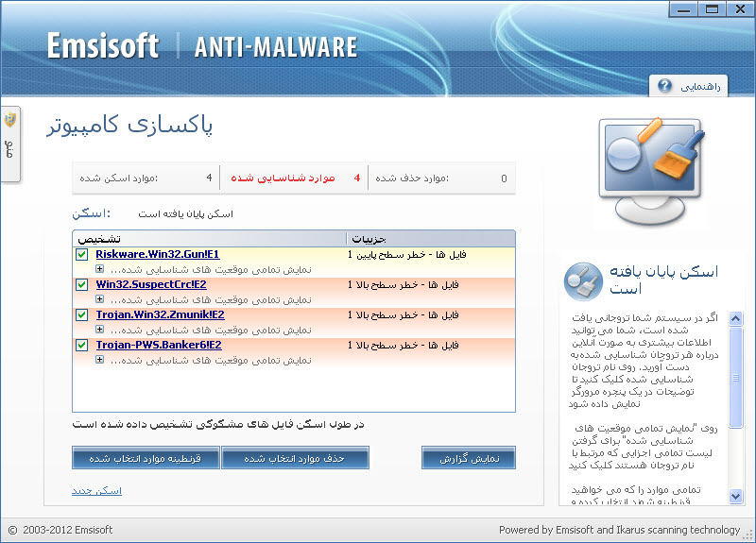
Task: Click the نمایش گزارش report button
Action: [x=469, y=458]
